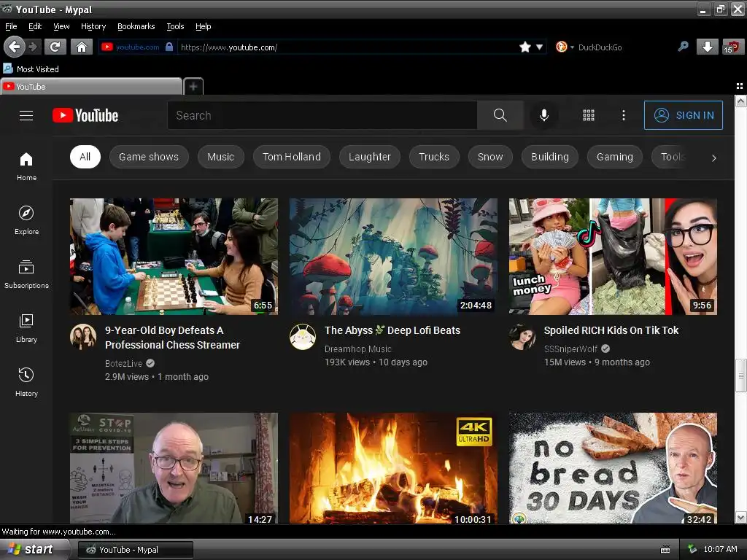Viewport: 747px width, 560px height.
Task: Click the DuckDuckGo search magnifier icon
Action: 683,47
